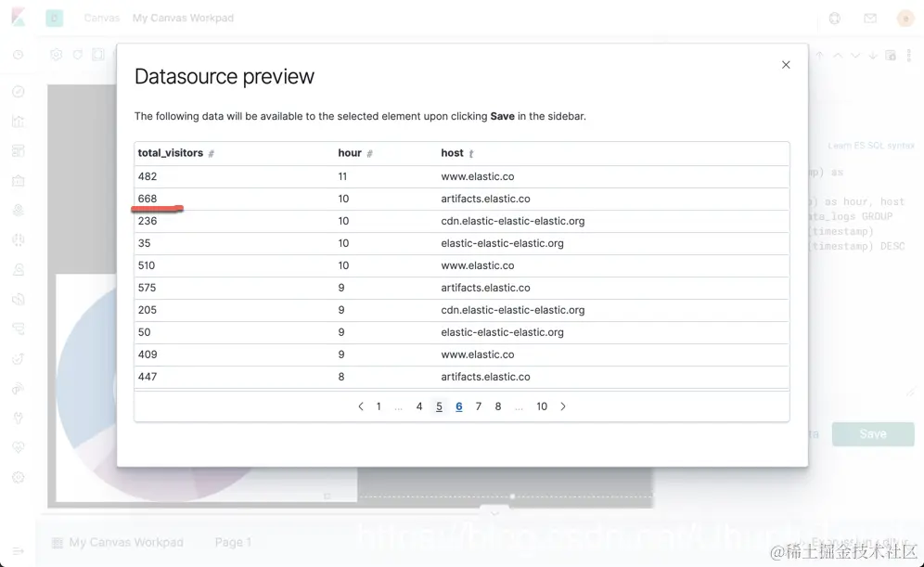924x567 pixels.
Task: Bring element forward chevron icon
Action: click(x=838, y=56)
